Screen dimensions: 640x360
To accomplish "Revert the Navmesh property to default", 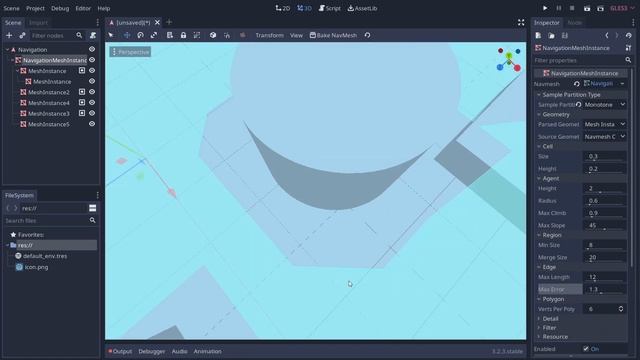I will [576, 84].
